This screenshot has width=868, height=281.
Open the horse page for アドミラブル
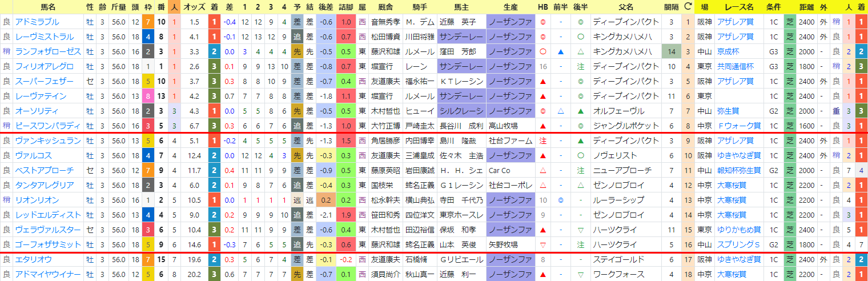point(37,22)
